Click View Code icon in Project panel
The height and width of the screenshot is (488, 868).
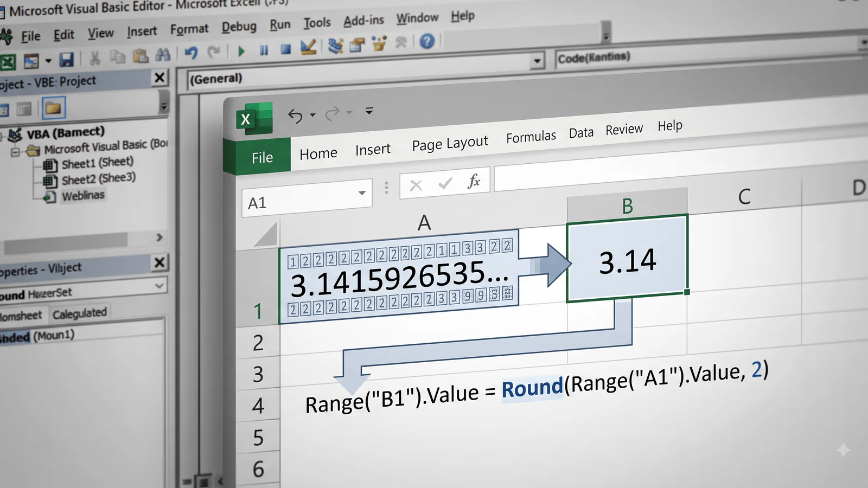[x=3, y=111]
